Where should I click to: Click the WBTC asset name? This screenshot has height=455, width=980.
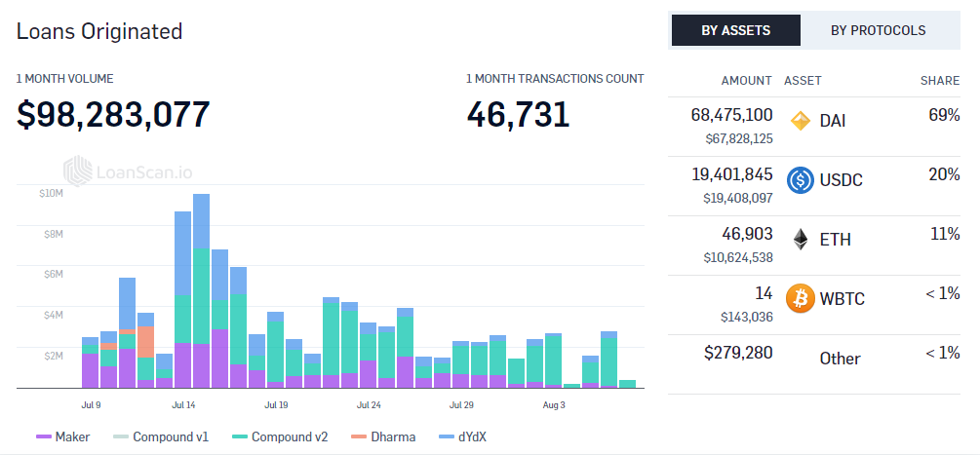coord(843,299)
